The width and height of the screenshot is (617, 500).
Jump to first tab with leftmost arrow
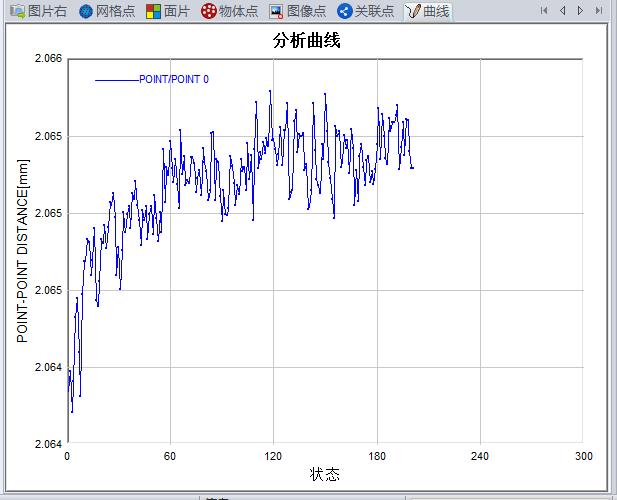click(x=545, y=11)
